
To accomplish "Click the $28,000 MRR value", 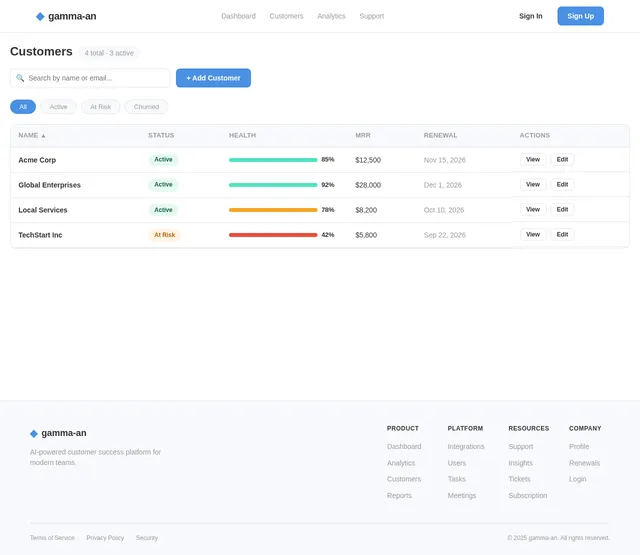I will click(x=368, y=185).
